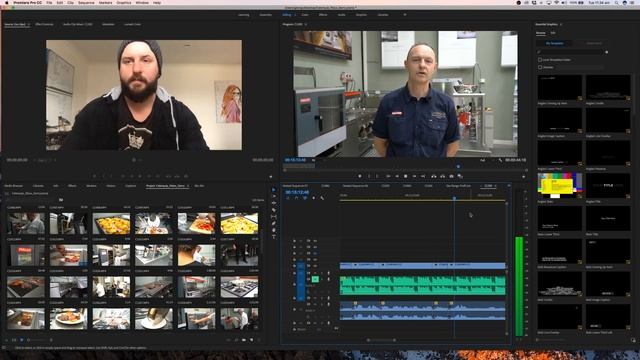
Task: Click Add Marker icon in timeline header
Action: click(313, 198)
